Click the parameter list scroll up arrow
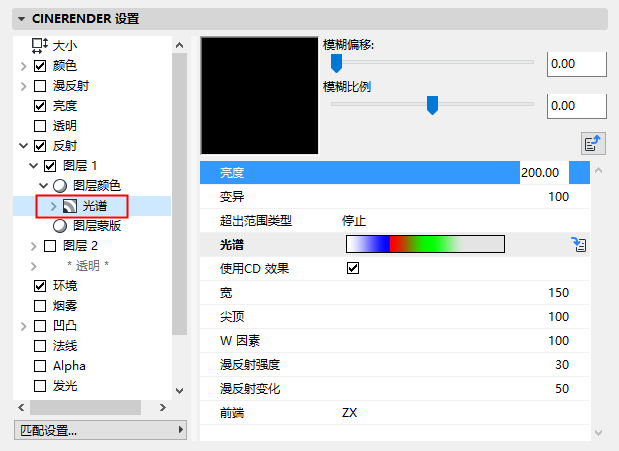Image resolution: width=619 pixels, height=451 pixels. (x=598, y=171)
